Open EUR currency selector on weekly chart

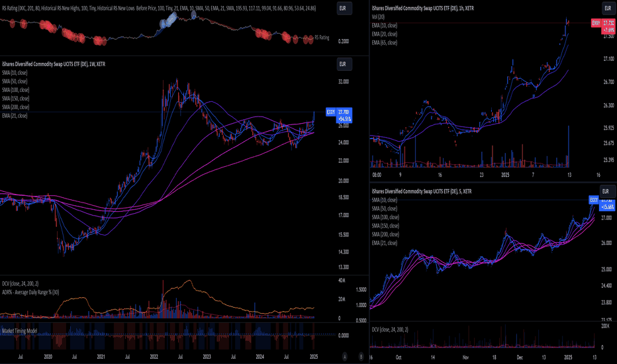[x=344, y=64]
